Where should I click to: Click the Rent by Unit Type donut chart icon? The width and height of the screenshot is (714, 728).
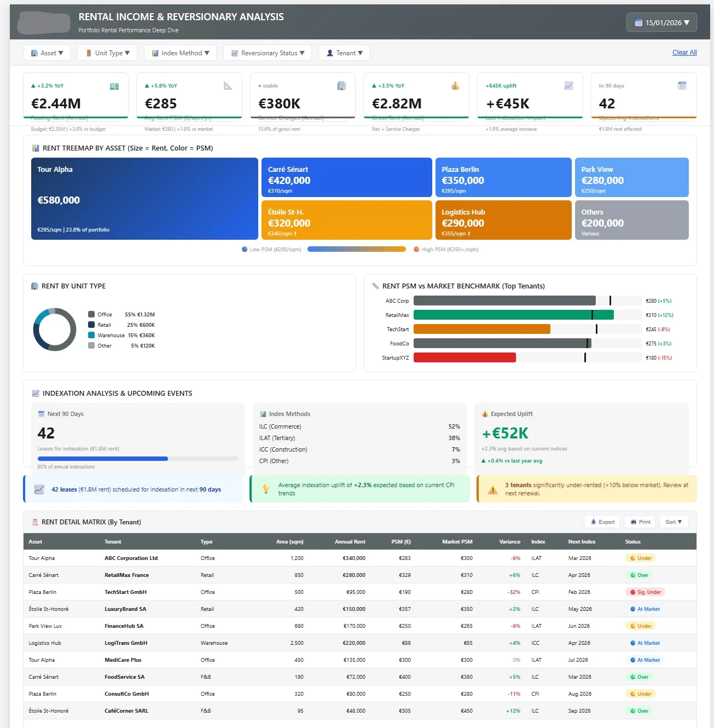tap(34, 286)
